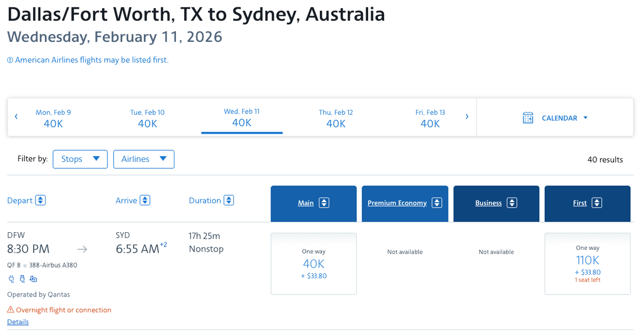Choose the Main cabin 40K fare
The width and height of the screenshot is (644, 332).
click(313, 263)
